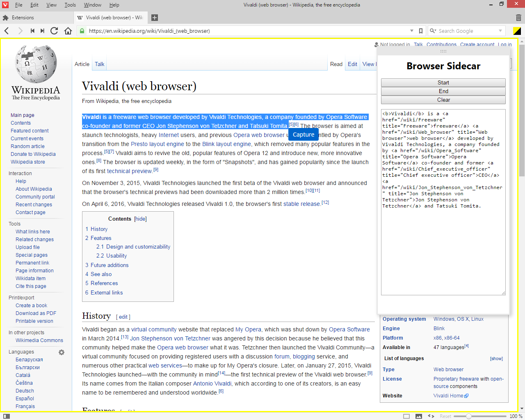This screenshot has height=420, width=525.
Task: Open the Edit menu
Action: click(34, 5)
